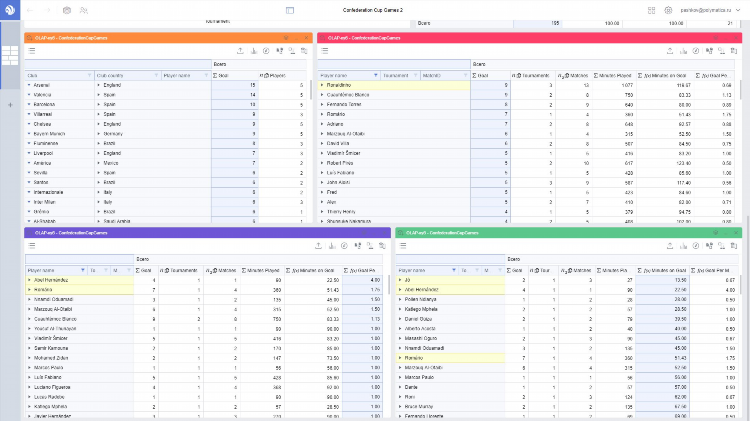Sort by Goal column in orange panel
This screenshot has height=421, width=750.
click(234, 76)
